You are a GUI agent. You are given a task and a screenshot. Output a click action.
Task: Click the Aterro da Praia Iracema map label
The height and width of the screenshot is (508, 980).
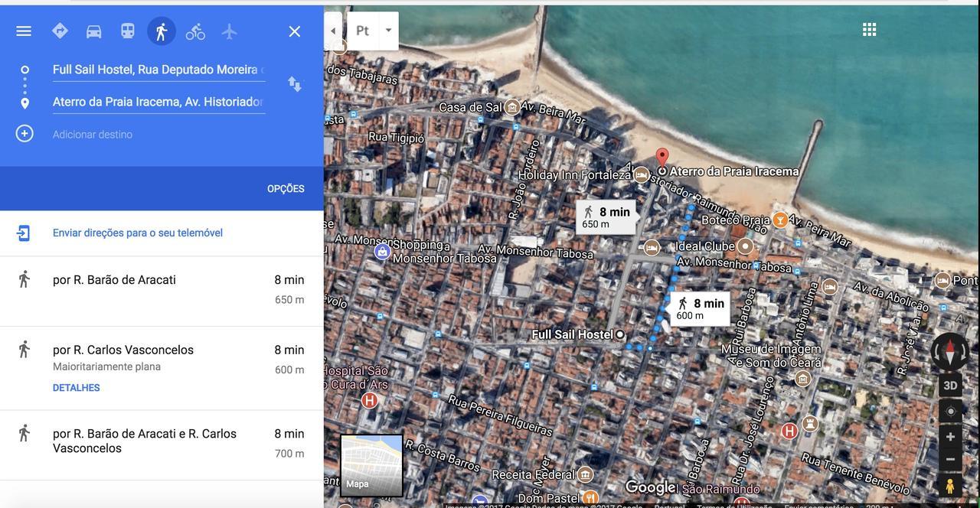tap(734, 171)
